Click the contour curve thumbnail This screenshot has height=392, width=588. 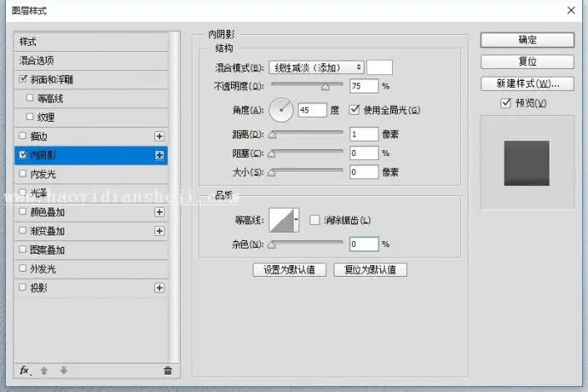(x=281, y=220)
